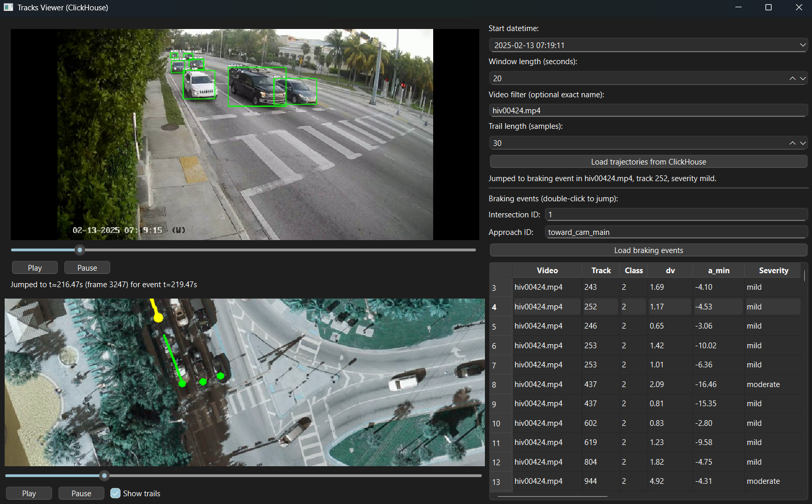Sort table by a_min column header
Viewport: 812px width, 504px height.
[718, 271]
